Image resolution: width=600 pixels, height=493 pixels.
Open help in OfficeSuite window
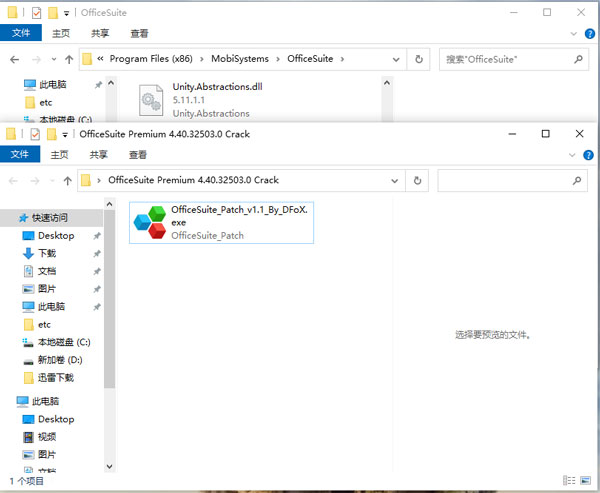tap(590, 34)
